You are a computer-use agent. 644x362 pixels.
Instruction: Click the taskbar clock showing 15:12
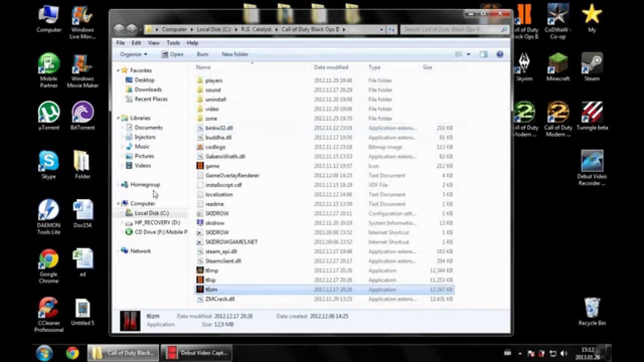point(588,353)
